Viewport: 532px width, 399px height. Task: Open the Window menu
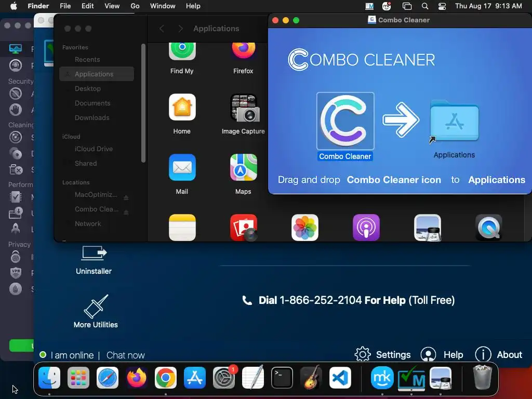click(163, 6)
